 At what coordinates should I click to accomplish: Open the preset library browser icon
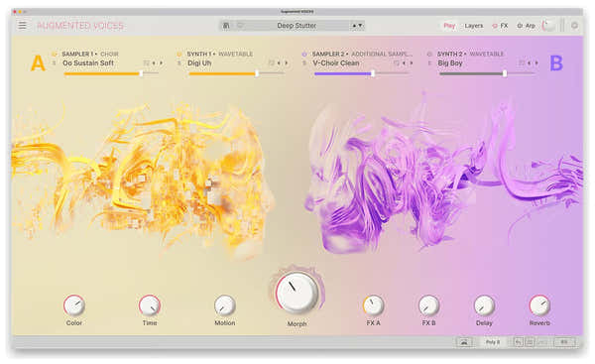click(226, 26)
